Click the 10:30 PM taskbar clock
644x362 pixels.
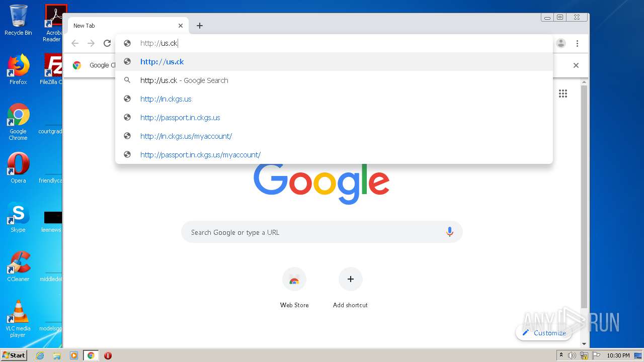(x=618, y=355)
